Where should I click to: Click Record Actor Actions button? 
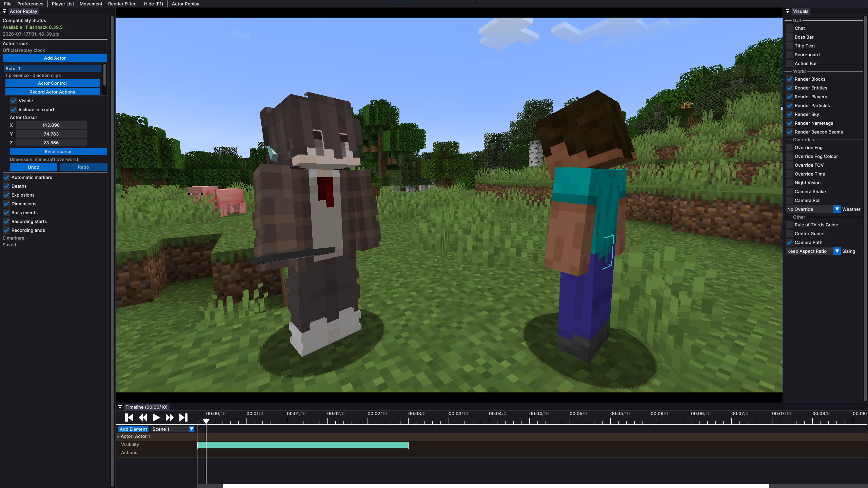(x=53, y=92)
